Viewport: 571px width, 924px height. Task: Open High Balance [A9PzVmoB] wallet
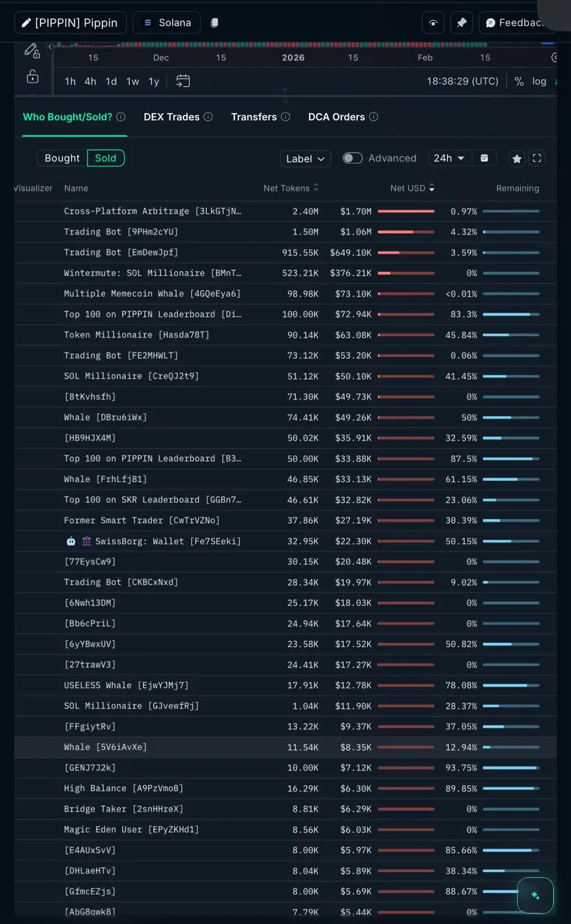[x=123, y=788]
